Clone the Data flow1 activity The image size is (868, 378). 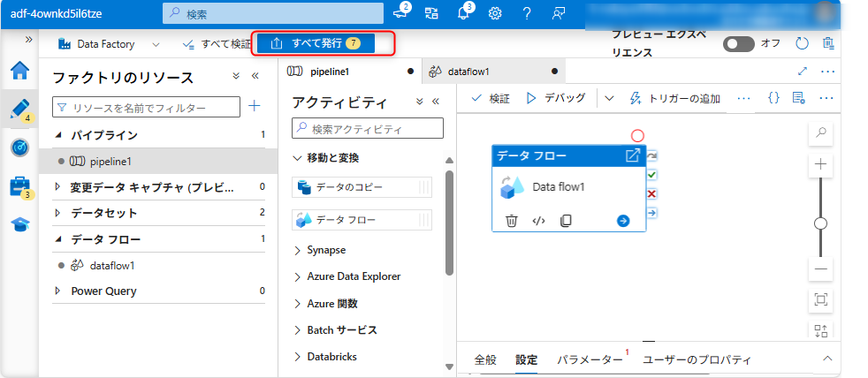pyautogui.click(x=565, y=221)
